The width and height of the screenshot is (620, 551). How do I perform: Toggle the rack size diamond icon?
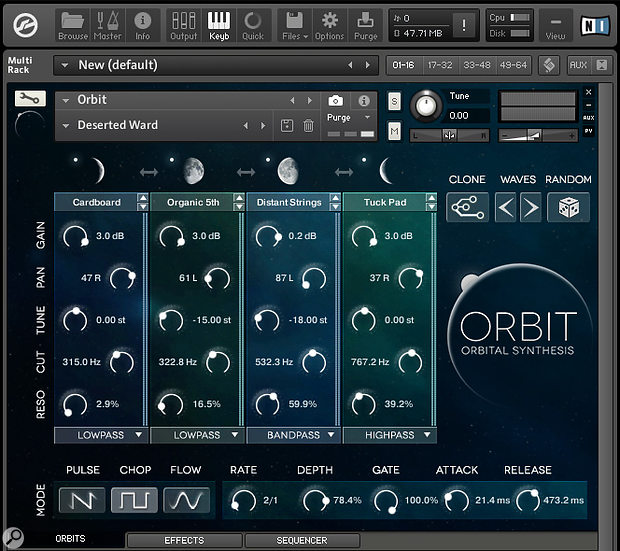click(x=549, y=65)
